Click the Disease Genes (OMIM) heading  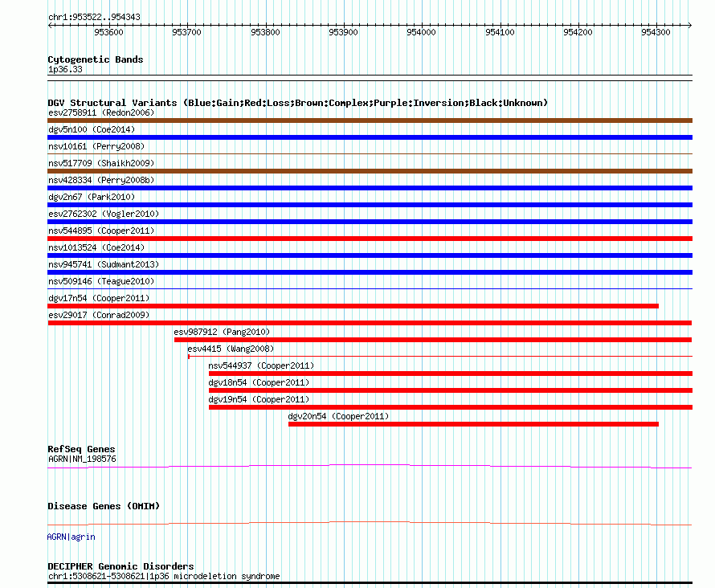[104, 506]
